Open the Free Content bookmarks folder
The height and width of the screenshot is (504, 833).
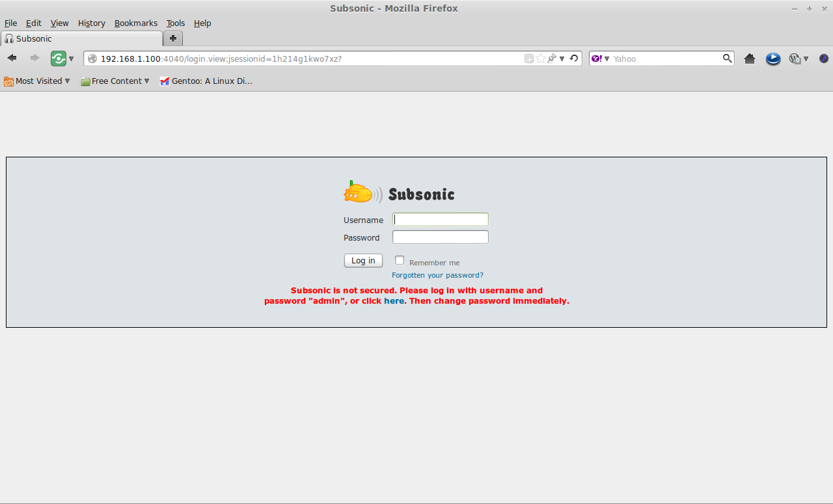click(115, 81)
